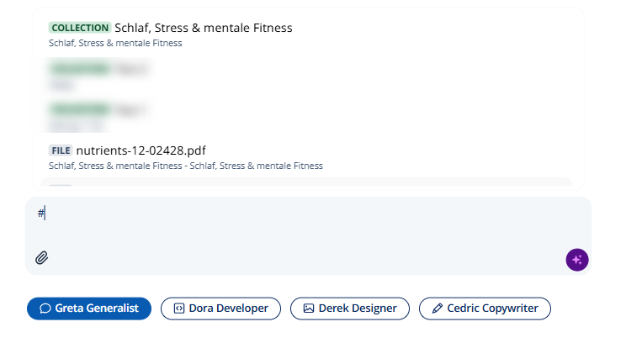
Task: Switch assistant to Dora Developer
Action: click(220, 309)
